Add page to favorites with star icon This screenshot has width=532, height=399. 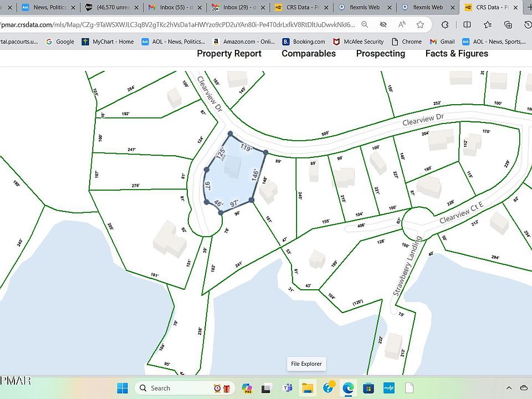(420, 24)
